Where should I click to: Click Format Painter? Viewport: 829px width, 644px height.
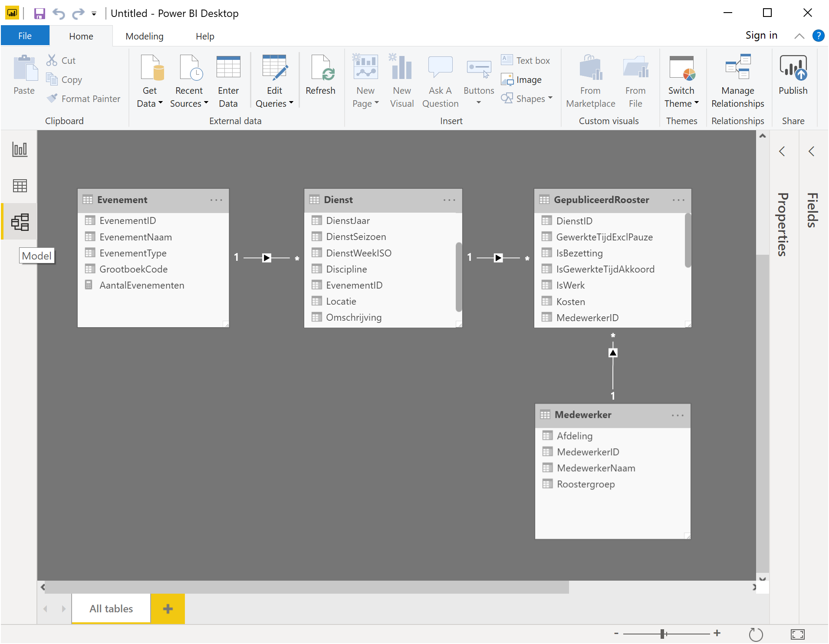84,99
